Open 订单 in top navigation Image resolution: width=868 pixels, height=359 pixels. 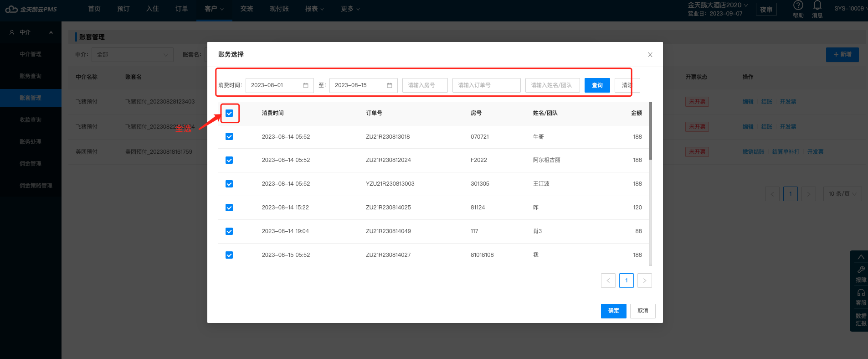point(182,9)
